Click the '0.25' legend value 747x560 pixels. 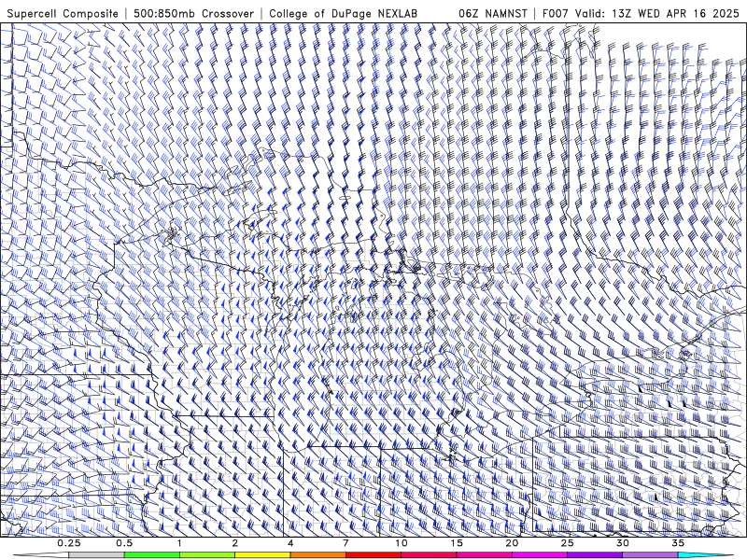(x=69, y=543)
